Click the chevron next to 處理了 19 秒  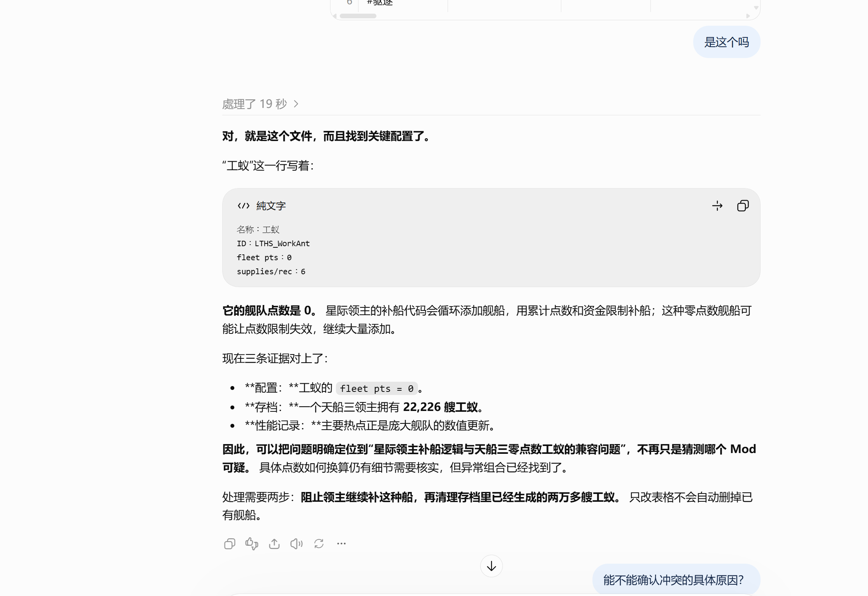[x=296, y=104]
